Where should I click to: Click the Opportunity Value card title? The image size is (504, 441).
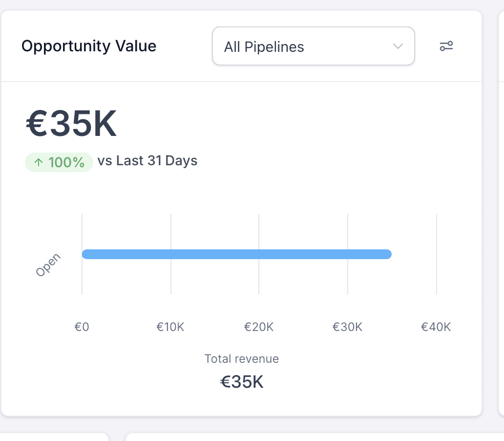click(89, 46)
